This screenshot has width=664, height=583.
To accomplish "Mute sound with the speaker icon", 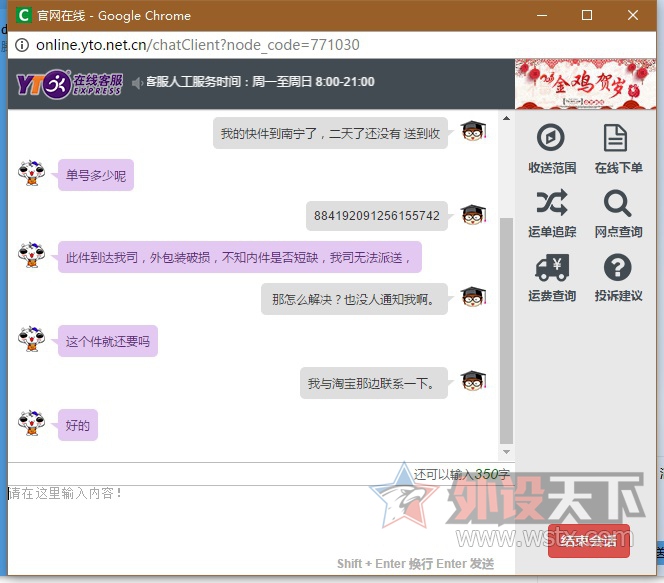I will [138, 83].
